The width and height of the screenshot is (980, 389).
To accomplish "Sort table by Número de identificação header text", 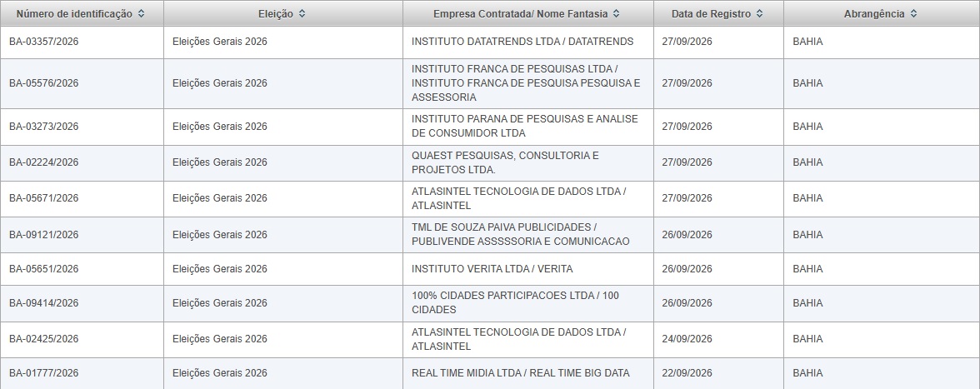I will (x=74, y=13).
